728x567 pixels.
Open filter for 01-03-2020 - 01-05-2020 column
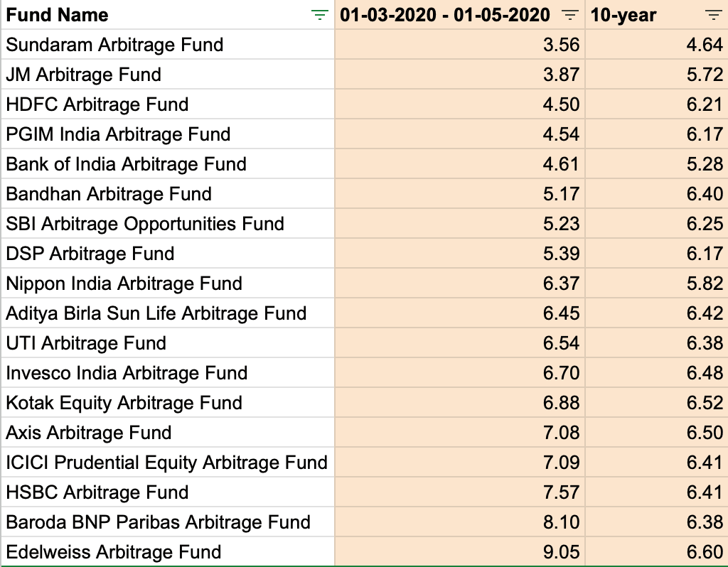pyautogui.click(x=569, y=15)
